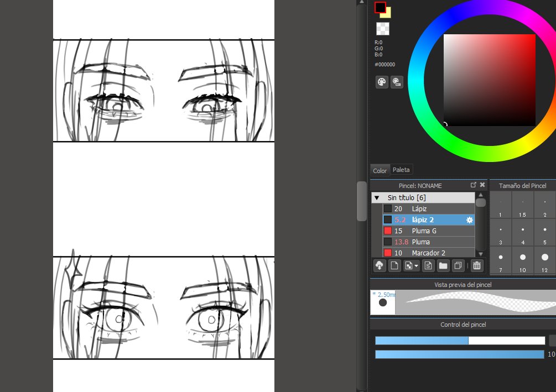This screenshot has height=392, width=556.
Task: Pop out the Pincel panel
Action: point(474,185)
